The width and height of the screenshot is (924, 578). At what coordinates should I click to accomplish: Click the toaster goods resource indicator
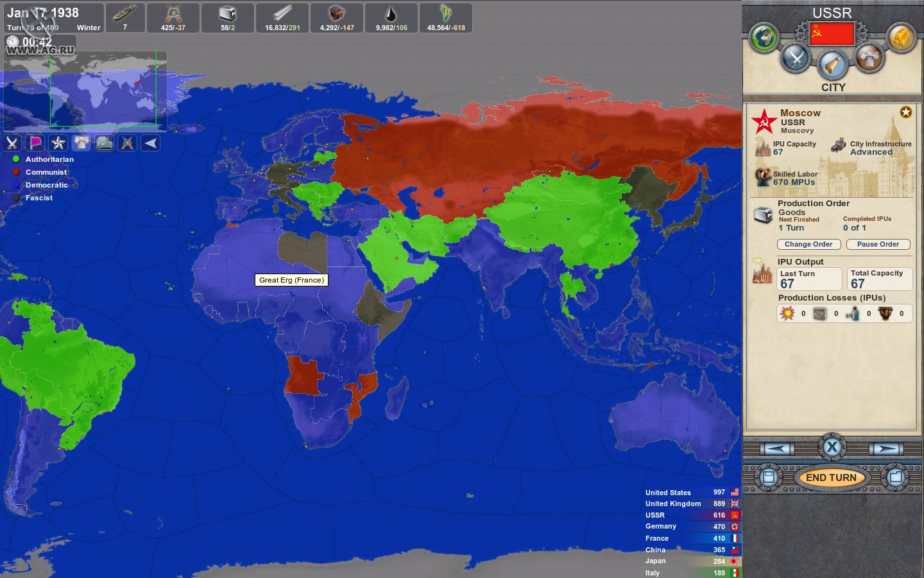[x=228, y=18]
